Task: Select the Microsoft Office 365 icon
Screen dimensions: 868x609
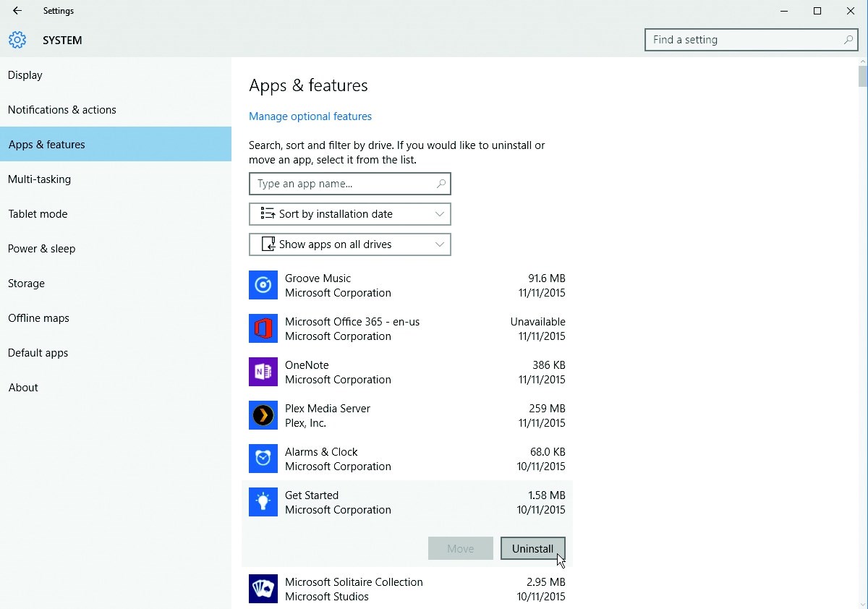Action: (x=263, y=328)
